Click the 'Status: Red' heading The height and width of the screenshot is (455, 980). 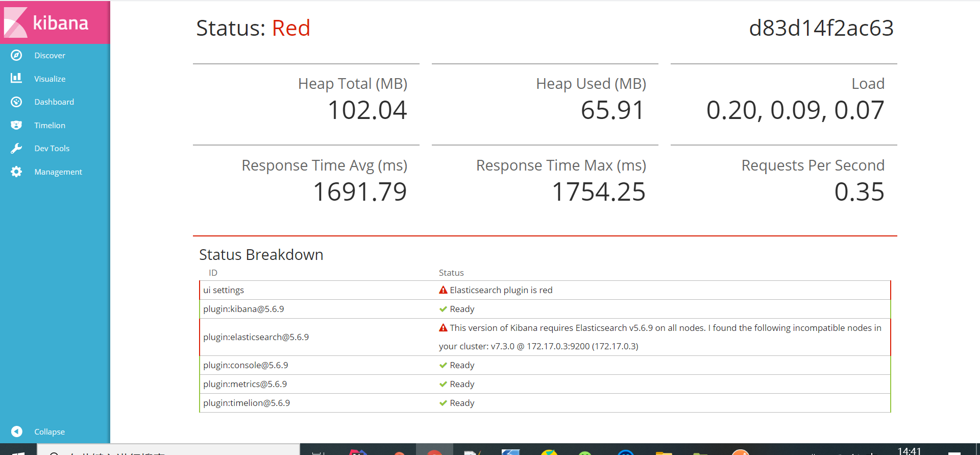point(253,28)
